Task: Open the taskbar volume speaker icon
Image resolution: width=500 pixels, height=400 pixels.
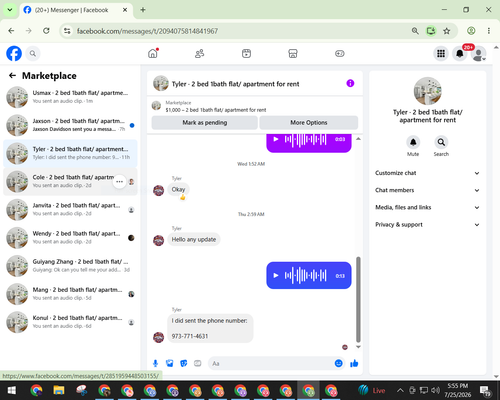Action: click(435, 390)
